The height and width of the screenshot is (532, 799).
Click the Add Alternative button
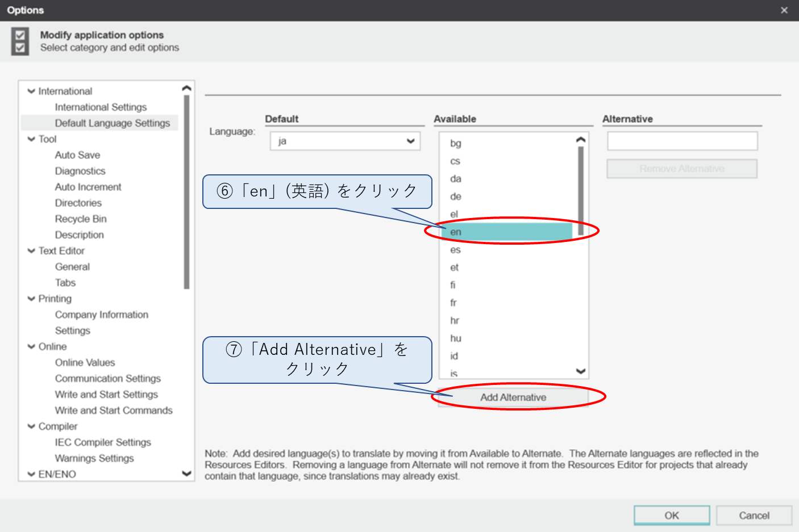pyautogui.click(x=513, y=397)
